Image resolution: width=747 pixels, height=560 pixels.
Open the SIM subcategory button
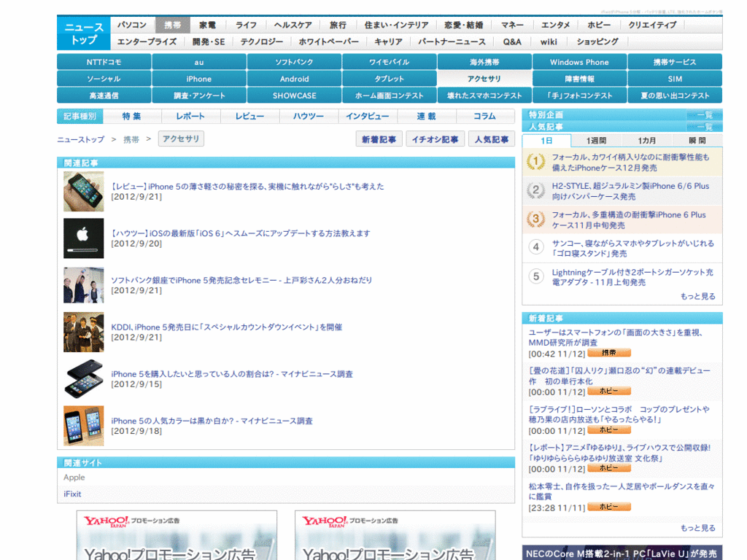[675, 79]
